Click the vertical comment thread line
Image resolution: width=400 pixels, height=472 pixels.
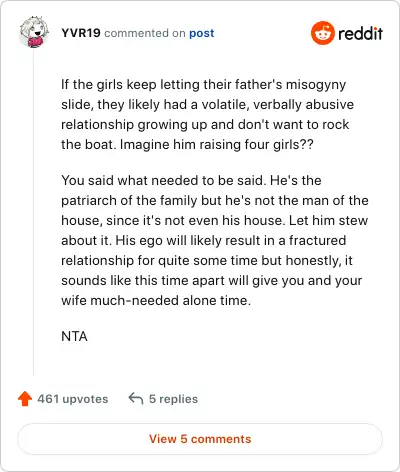tap(33, 212)
